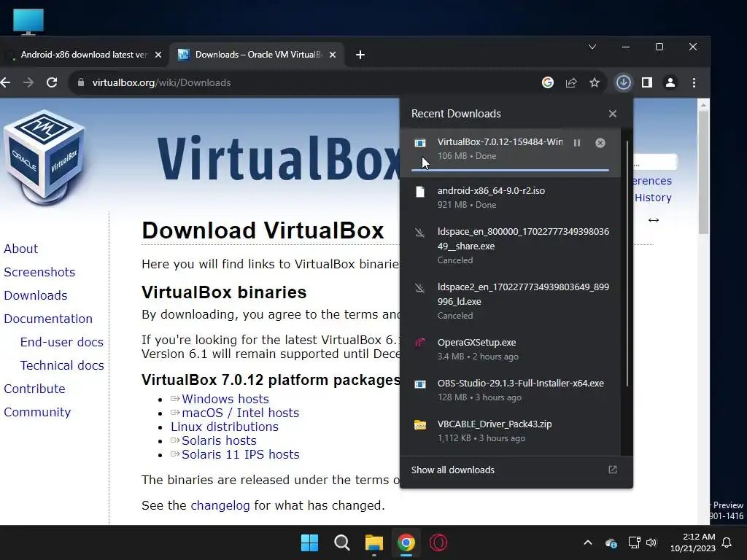Open OBS-Studio-29.1.3-Full-Installer-x64.exe entry
Image resolution: width=747 pixels, height=560 pixels.
point(510,389)
